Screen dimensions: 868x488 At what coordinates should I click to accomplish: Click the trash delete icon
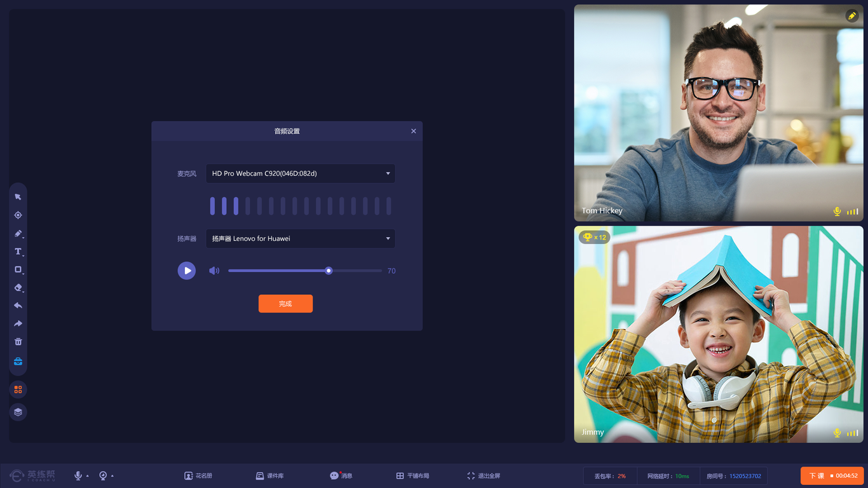pyautogui.click(x=18, y=342)
